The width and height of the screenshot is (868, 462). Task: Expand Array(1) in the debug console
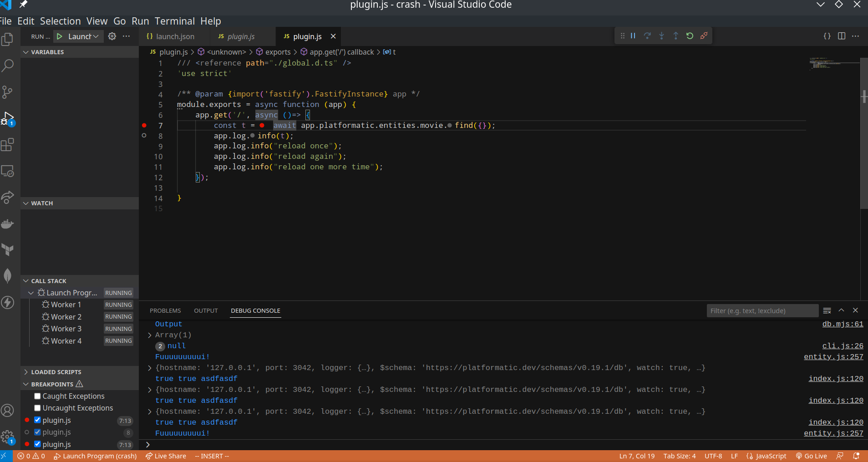click(x=149, y=335)
